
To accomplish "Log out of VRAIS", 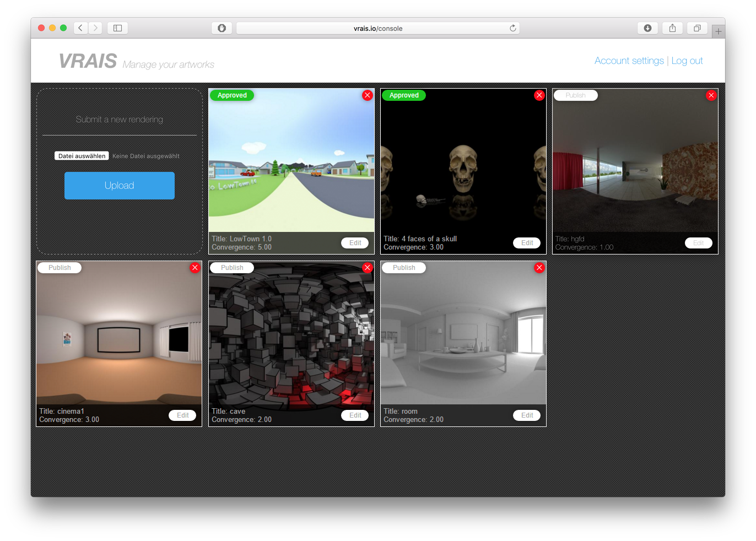I will (x=687, y=61).
